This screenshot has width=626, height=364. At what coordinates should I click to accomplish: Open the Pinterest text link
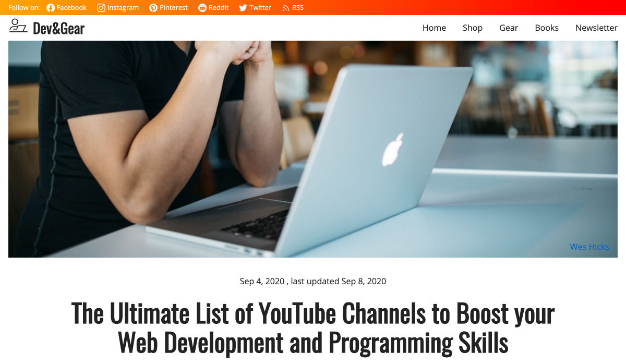coord(174,8)
